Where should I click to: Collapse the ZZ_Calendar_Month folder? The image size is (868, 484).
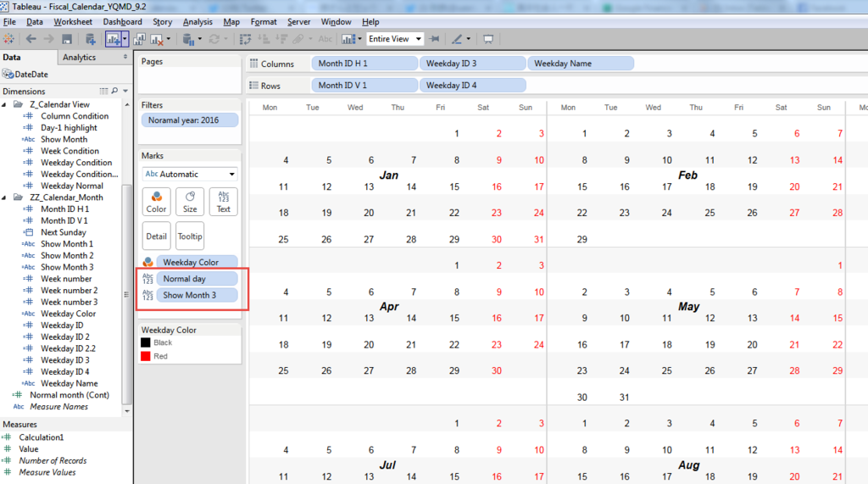pyautogui.click(x=4, y=197)
